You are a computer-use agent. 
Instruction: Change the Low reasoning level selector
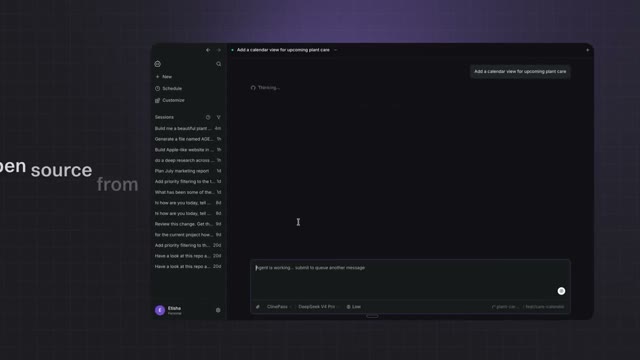click(354, 307)
